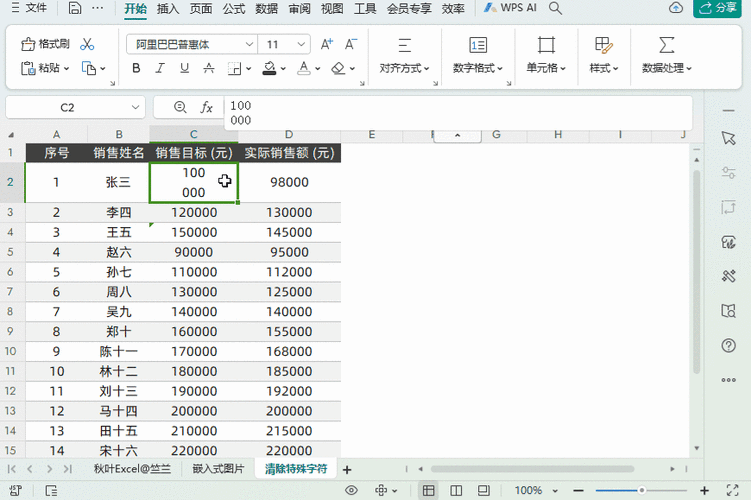Switch to normal view in status bar
The width and height of the screenshot is (751, 500).
click(428, 490)
